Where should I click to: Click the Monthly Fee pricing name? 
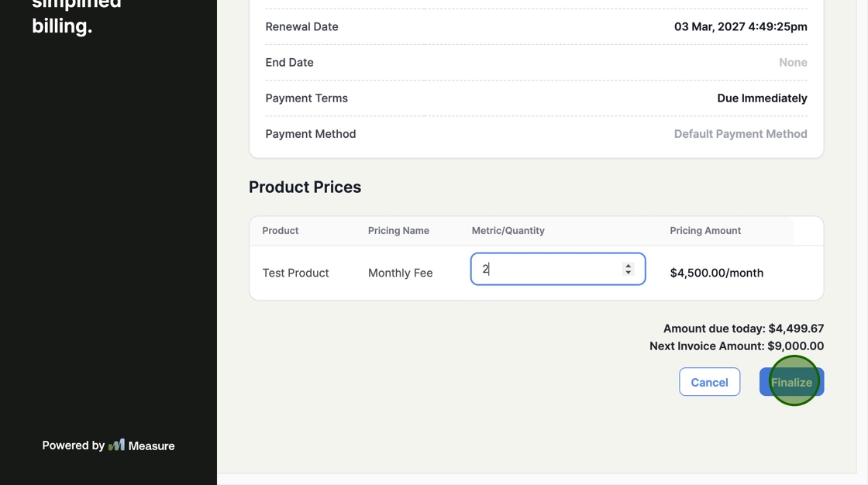click(400, 273)
